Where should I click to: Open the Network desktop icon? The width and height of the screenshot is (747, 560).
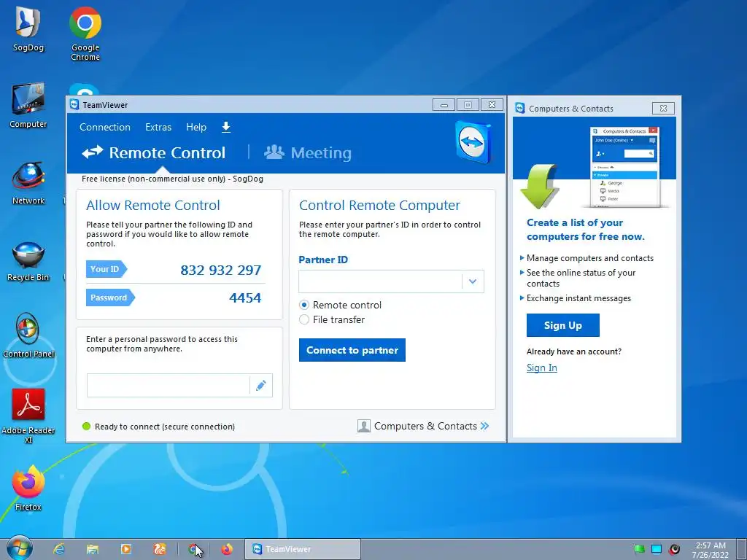28,183
